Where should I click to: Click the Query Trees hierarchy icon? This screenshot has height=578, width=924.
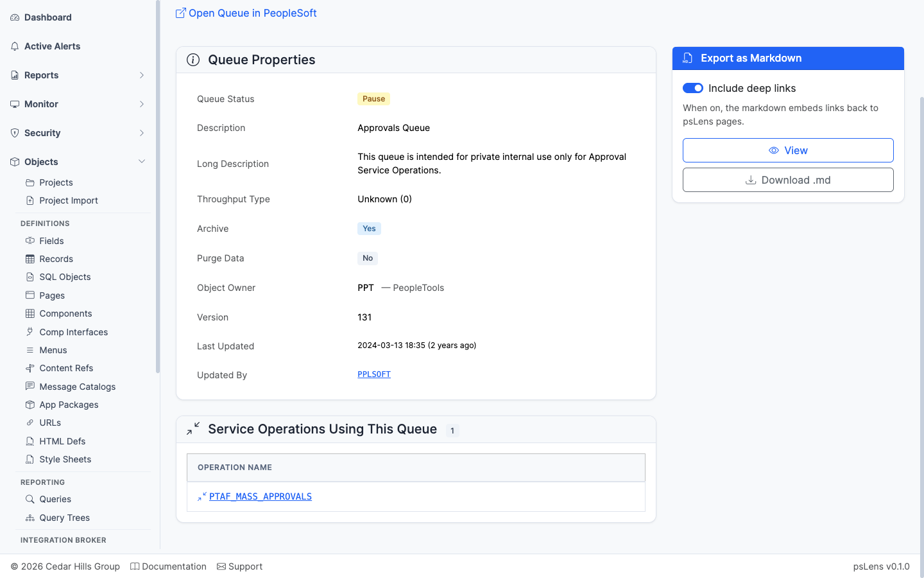[x=30, y=518]
